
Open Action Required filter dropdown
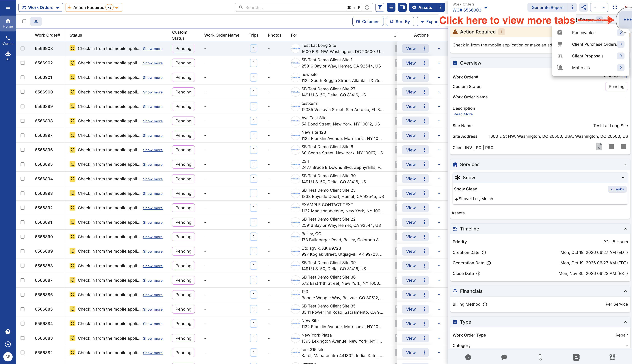point(94,7)
